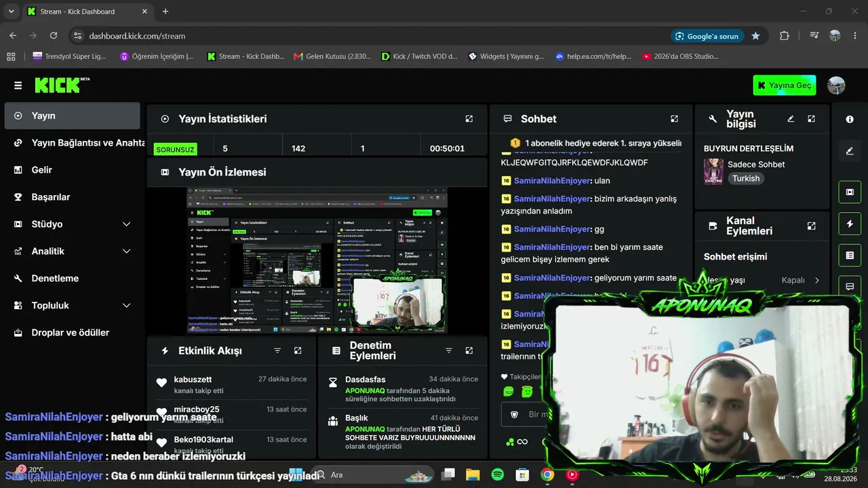Click the green angel emote in chat

coord(527,391)
